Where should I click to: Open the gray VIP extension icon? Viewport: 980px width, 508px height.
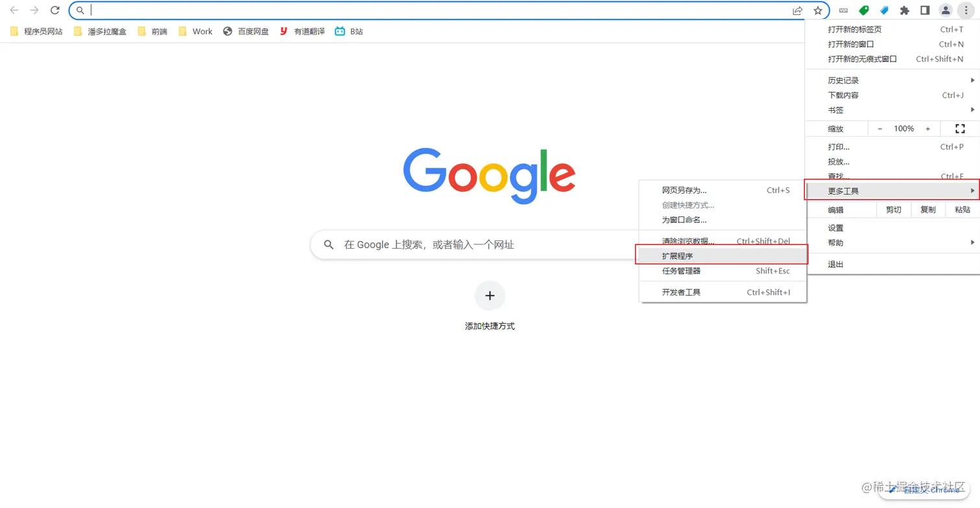point(843,10)
